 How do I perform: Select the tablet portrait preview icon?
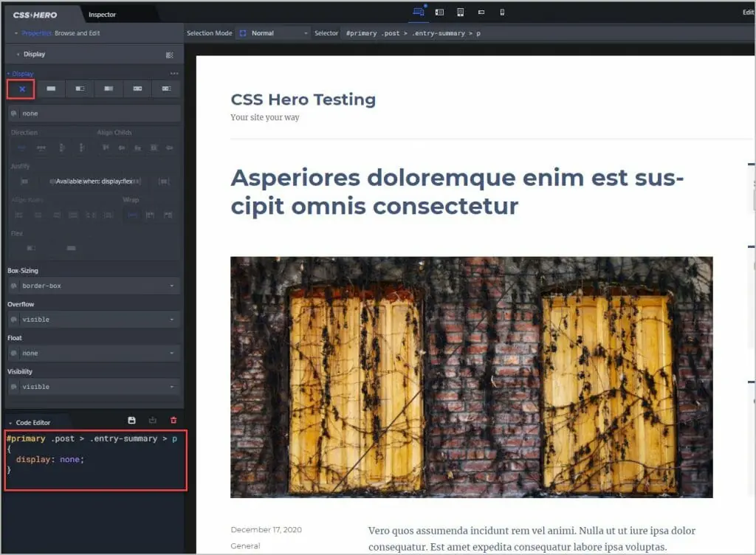[x=460, y=13]
